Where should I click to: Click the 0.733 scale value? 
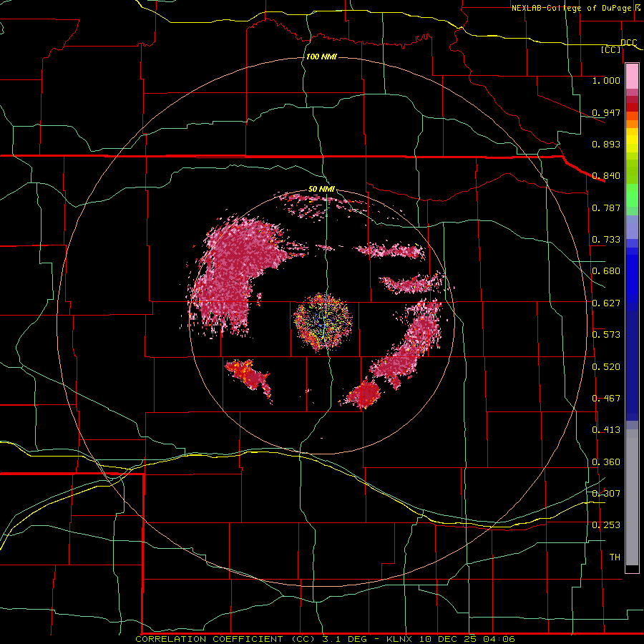click(x=606, y=240)
